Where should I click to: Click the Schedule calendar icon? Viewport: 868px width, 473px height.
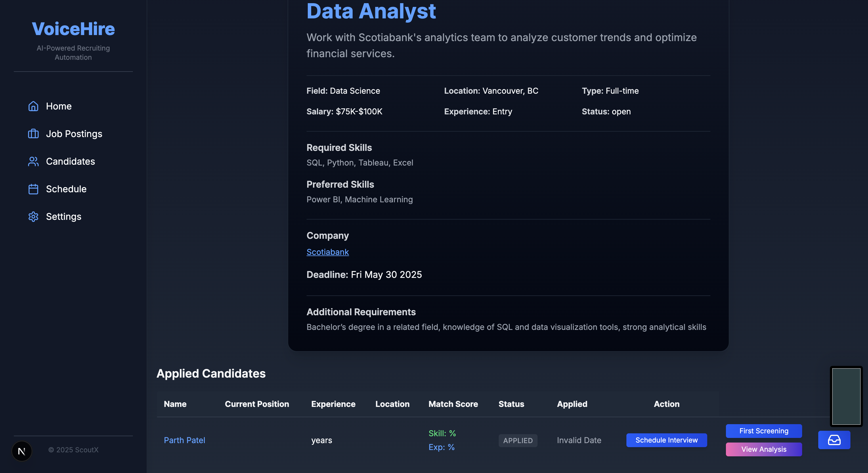click(33, 189)
